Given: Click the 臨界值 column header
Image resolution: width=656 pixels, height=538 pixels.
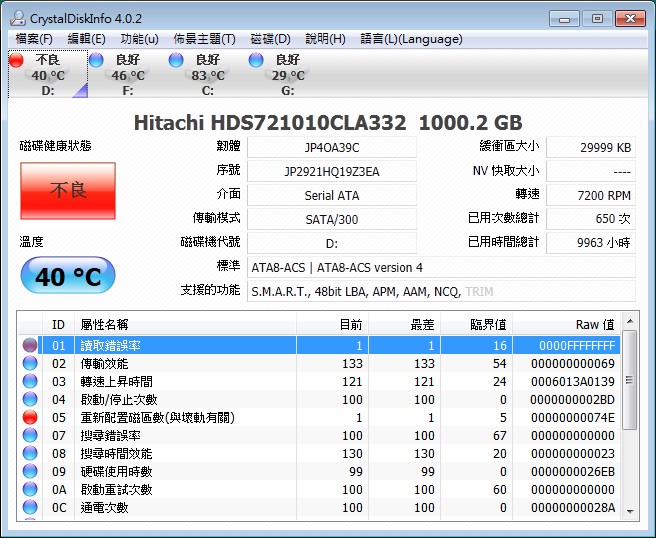Looking at the screenshot, I should (x=477, y=324).
